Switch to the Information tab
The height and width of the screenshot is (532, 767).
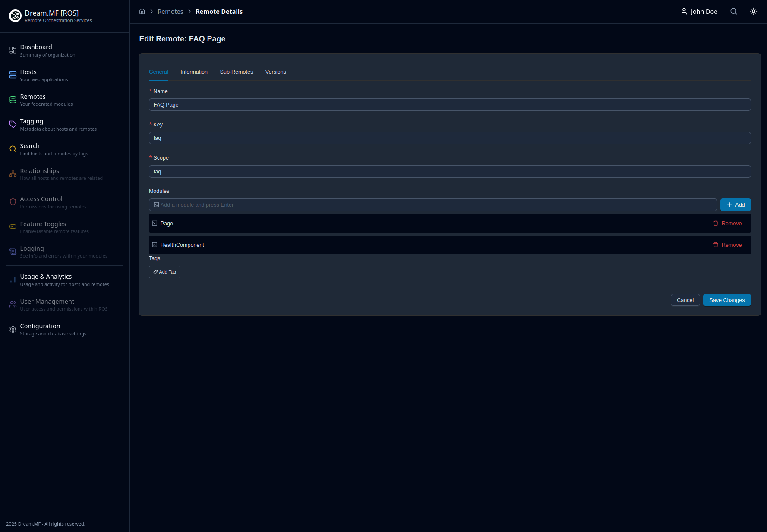click(194, 72)
